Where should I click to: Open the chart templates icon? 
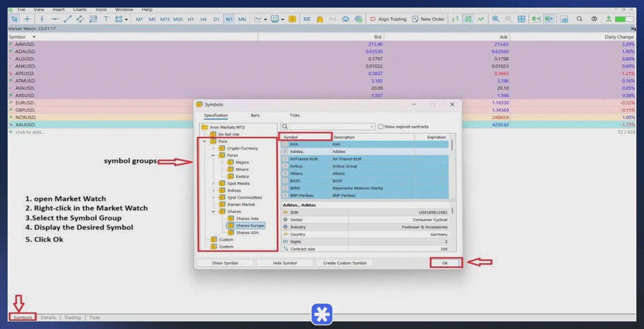[275, 19]
